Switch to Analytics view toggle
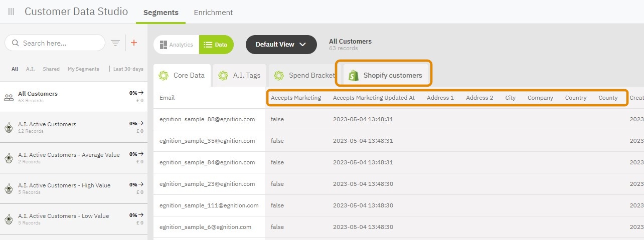 (177, 45)
